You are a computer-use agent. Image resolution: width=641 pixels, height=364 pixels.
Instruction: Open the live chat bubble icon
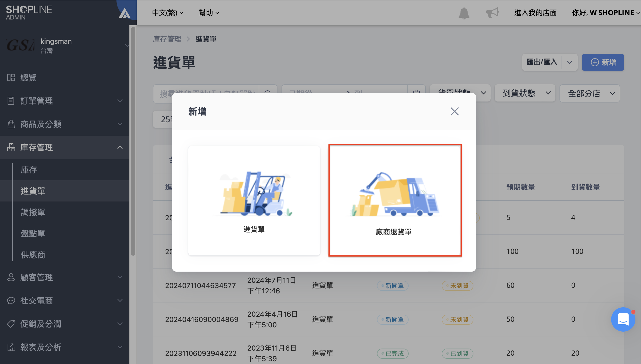623,319
